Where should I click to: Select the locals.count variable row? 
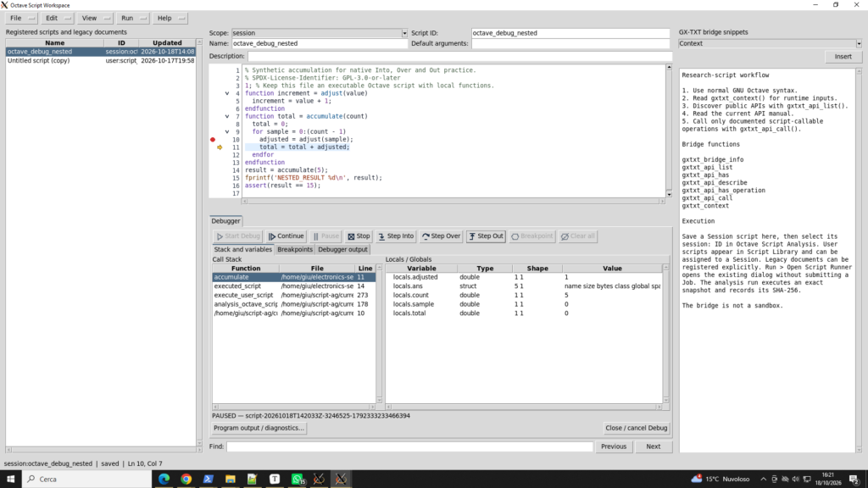point(524,296)
